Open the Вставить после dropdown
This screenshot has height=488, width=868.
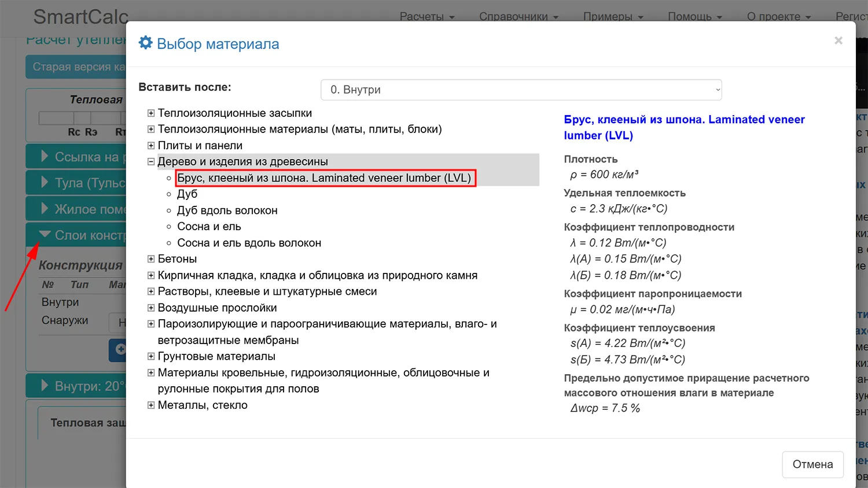coord(521,90)
